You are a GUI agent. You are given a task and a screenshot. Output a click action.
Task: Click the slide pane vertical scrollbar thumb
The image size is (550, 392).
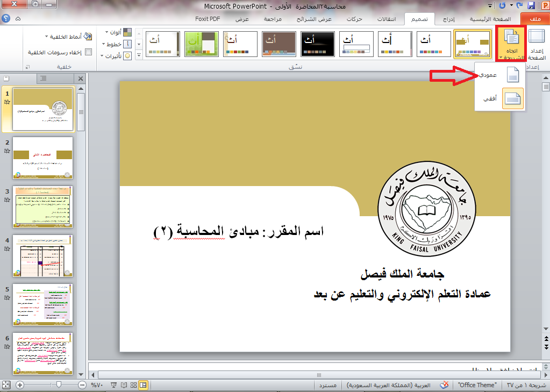[546, 87]
